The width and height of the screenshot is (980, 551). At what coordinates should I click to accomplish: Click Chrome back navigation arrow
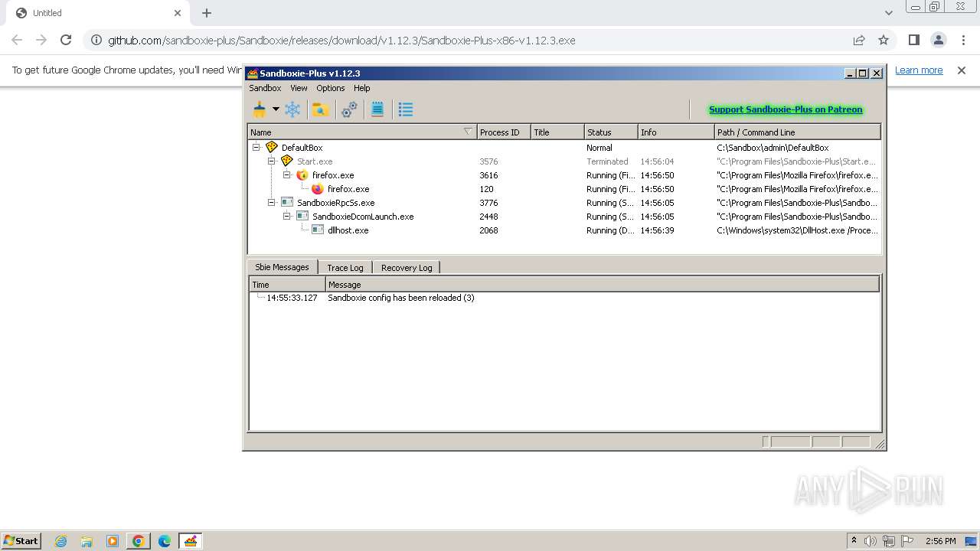pos(17,40)
